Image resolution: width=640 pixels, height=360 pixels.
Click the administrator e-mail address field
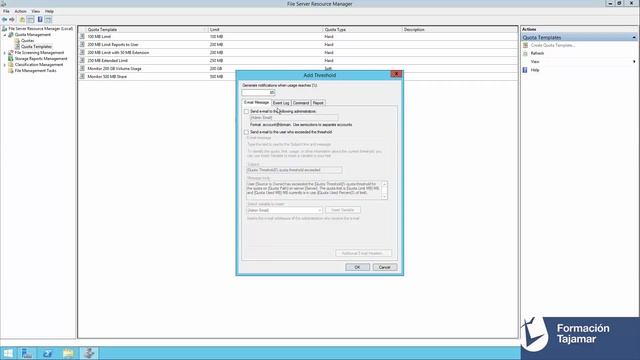click(x=294, y=118)
